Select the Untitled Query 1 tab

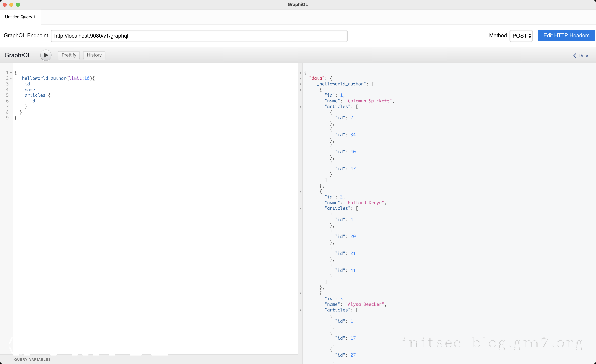pyautogui.click(x=20, y=17)
